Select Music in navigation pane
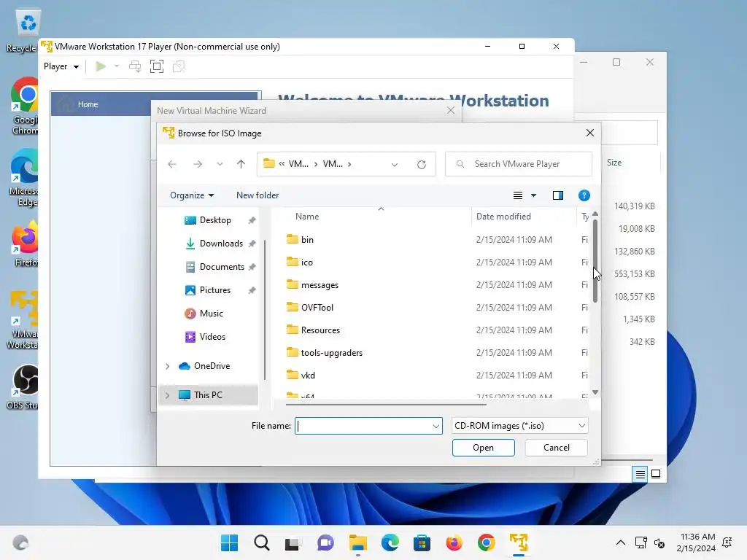The width and height of the screenshot is (747, 560). pos(211,314)
